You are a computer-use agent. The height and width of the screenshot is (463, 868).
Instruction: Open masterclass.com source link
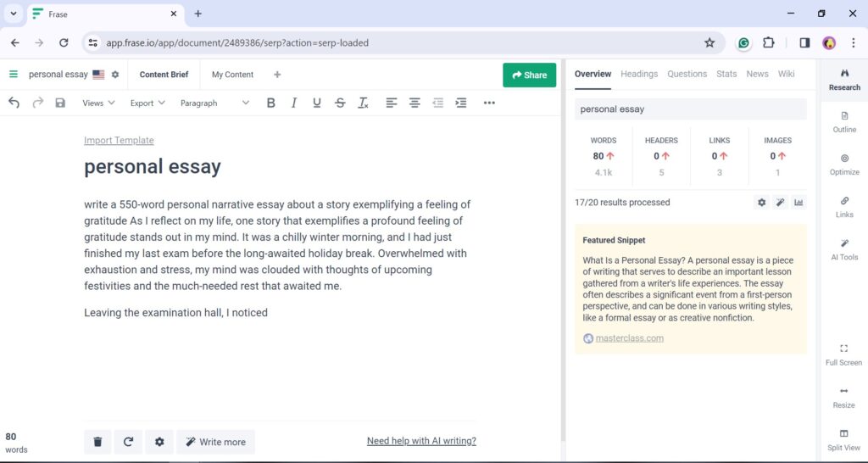click(630, 337)
